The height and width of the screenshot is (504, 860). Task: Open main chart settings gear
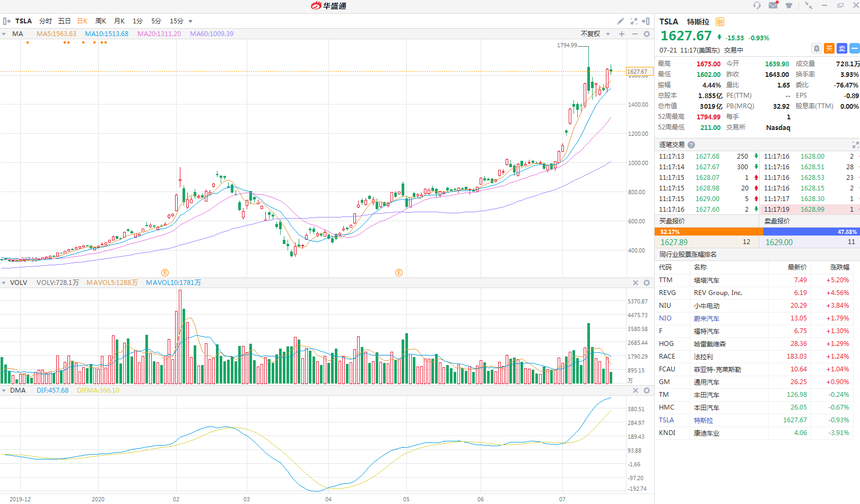(647, 34)
